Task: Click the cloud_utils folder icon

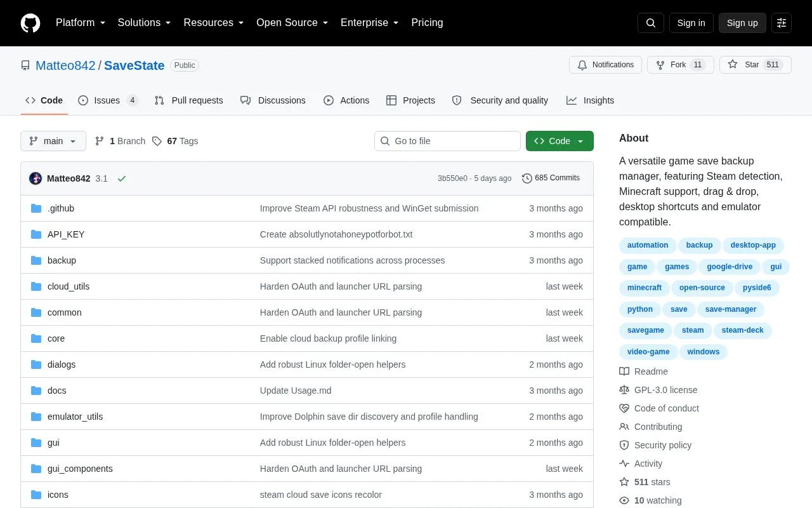Action: [x=36, y=286]
